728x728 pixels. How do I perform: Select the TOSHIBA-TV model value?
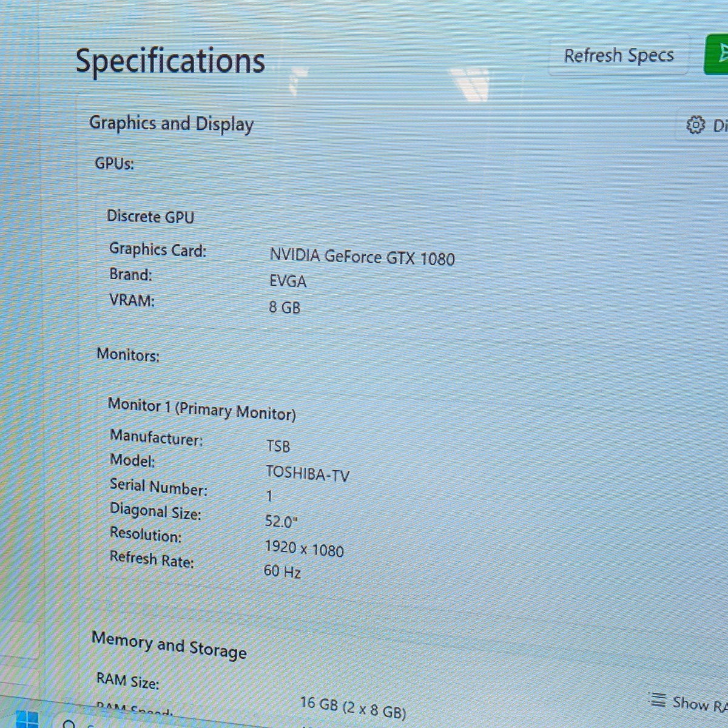pos(308,474)
